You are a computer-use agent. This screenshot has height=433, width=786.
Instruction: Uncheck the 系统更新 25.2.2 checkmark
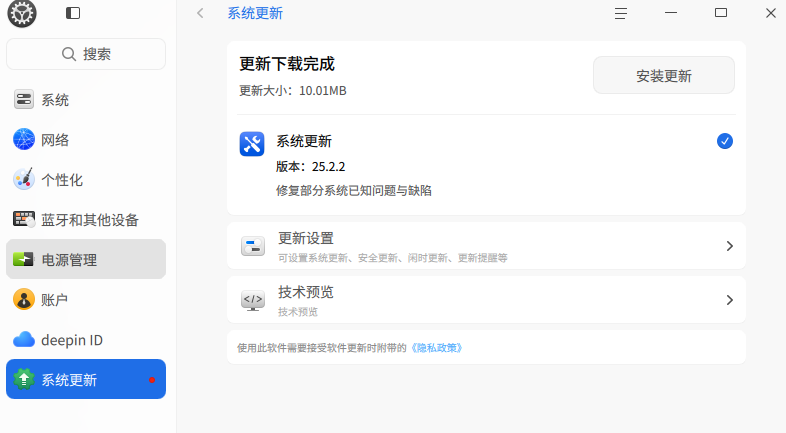(x=724, y=141)
